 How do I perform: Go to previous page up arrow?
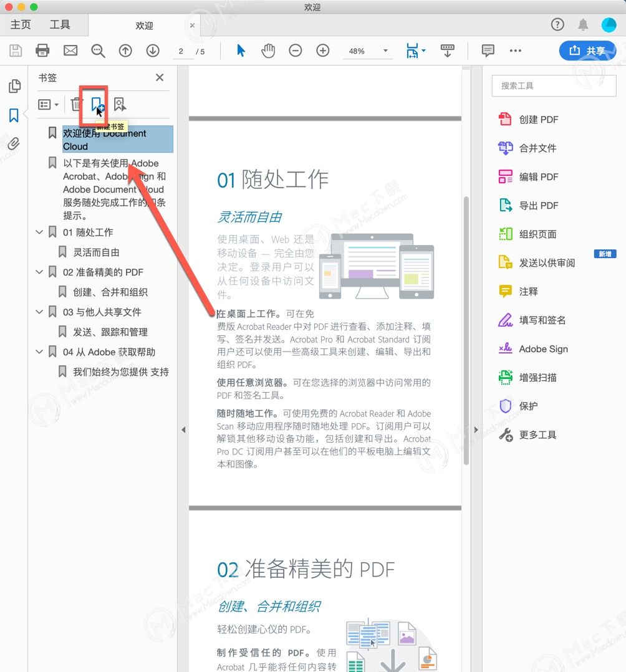125,50
